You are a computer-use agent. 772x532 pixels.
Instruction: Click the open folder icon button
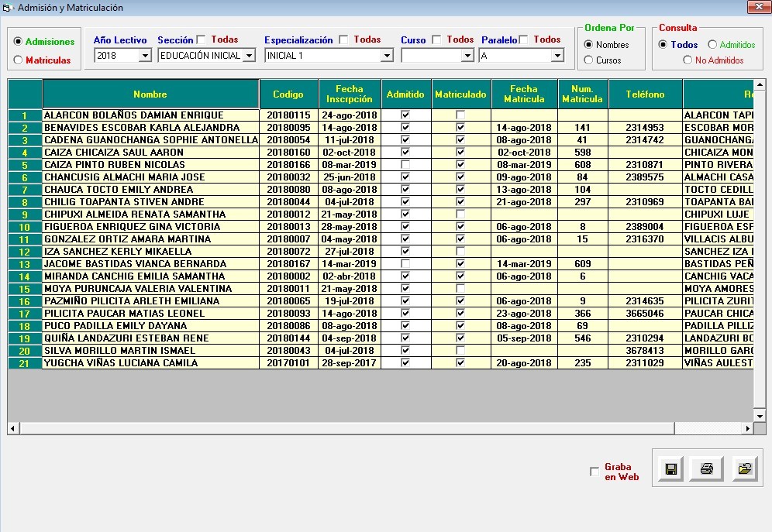coord(745,469)
